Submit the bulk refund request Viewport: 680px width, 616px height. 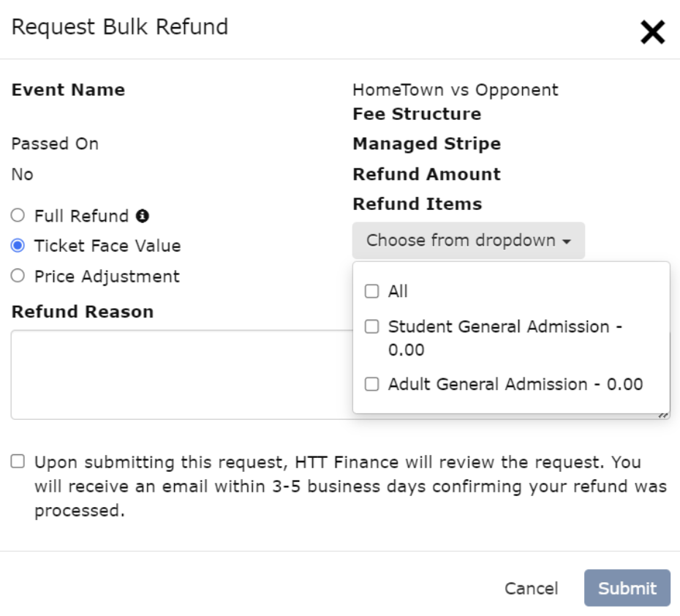coord(627,588)
